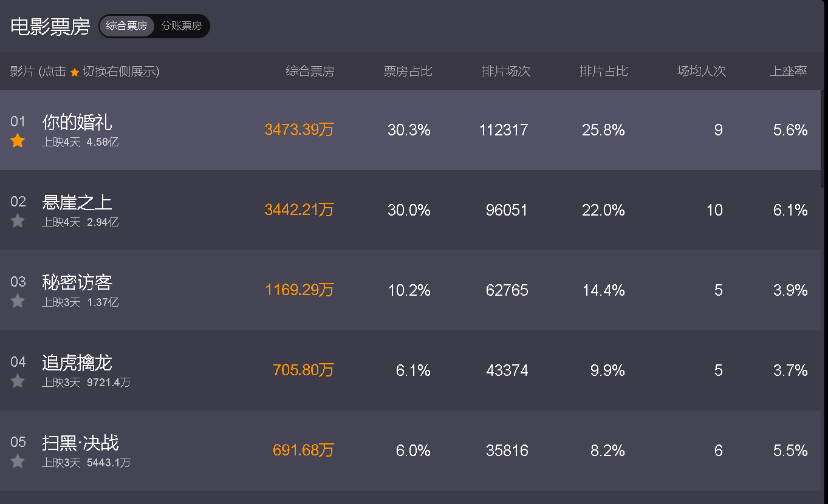Open the 秘密访客 movie title
Image resolution: width=828 pixels, height=504 pixels.
pyautogui.click(x=77, y=282)
